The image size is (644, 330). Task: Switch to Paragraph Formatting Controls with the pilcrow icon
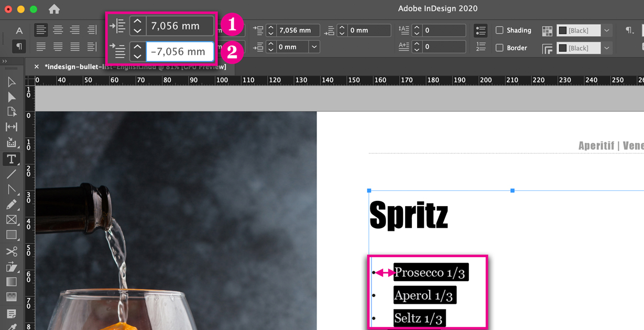[19, 46]
